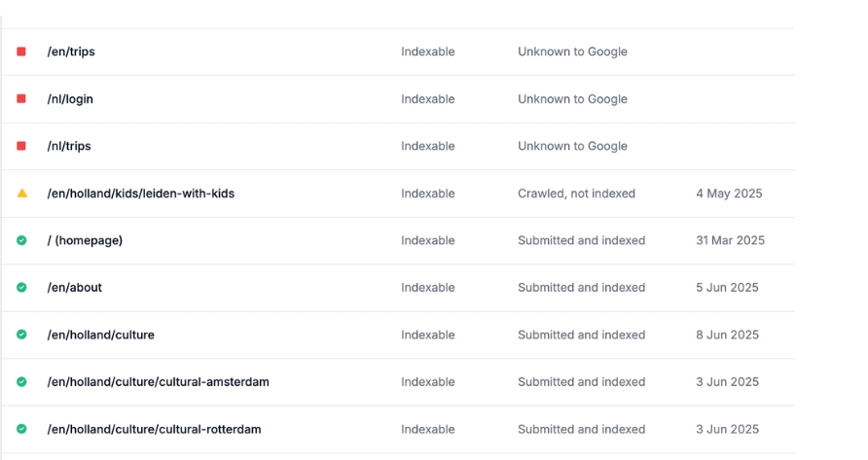
Task: Open the /nl/login page link
Action: [x=70, y=99]
